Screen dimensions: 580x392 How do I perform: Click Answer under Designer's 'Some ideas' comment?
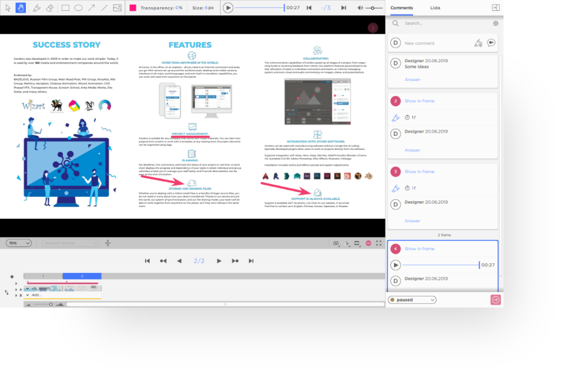(412, 79)
